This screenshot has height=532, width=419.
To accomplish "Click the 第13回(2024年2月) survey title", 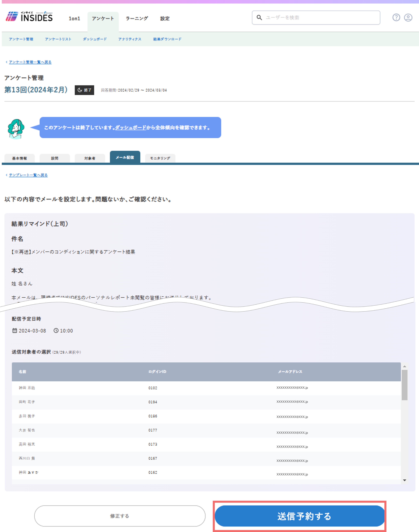I will (36, 90).
